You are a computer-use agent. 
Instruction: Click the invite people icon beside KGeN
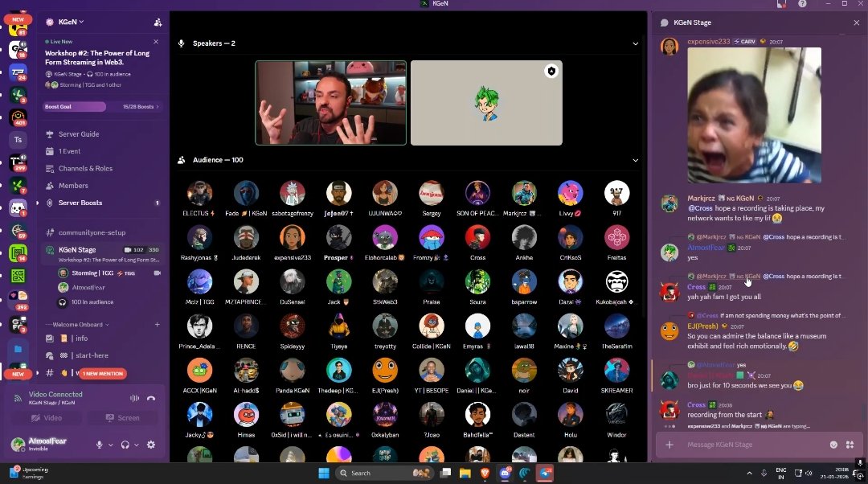pyautogui.click(x=158, y=23)
